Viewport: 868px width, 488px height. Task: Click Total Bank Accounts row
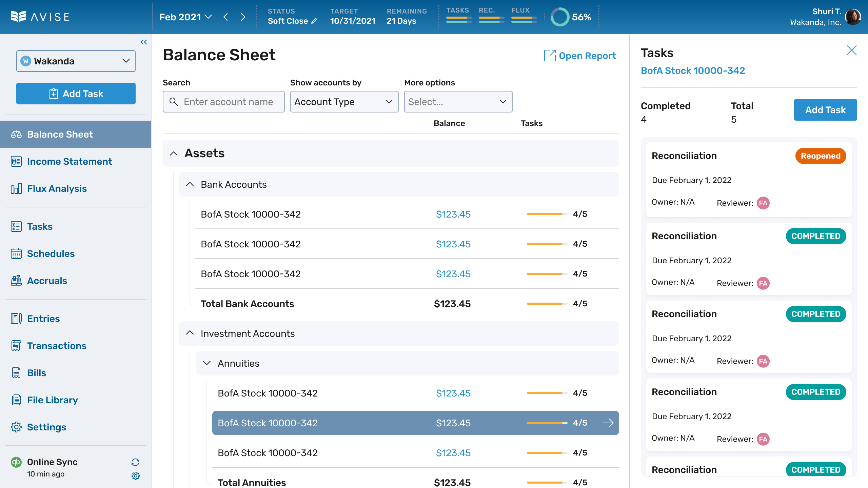pos(407,304)
